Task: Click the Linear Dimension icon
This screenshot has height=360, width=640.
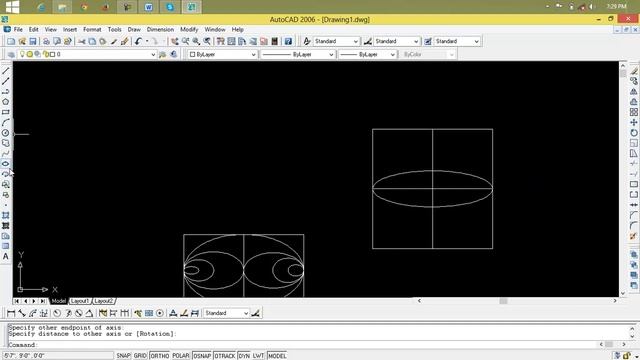Action: click(x=11, y=313)
